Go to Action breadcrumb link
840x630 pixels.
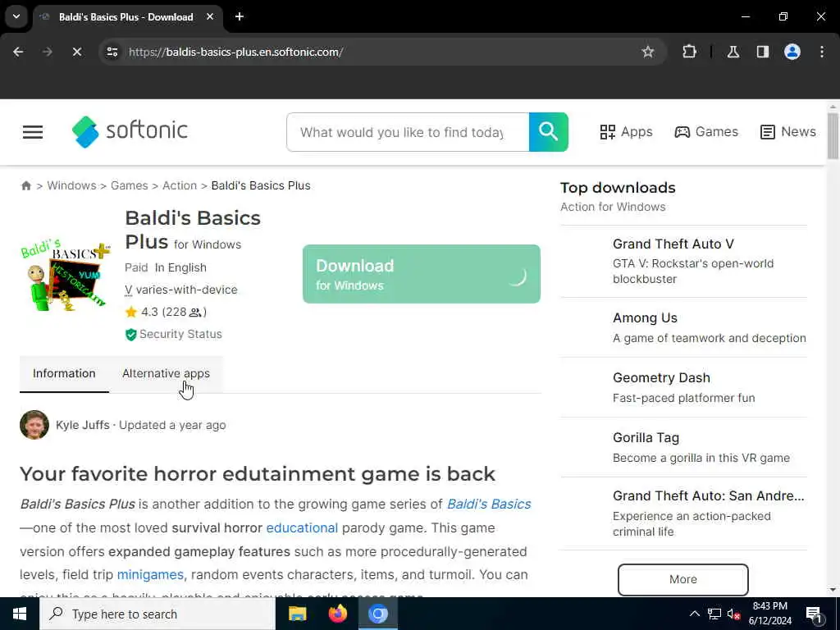point(180,185)
